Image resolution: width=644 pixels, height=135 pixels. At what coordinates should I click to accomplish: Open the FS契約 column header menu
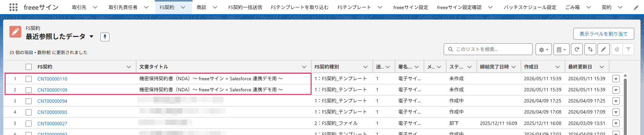pos(129,67)
